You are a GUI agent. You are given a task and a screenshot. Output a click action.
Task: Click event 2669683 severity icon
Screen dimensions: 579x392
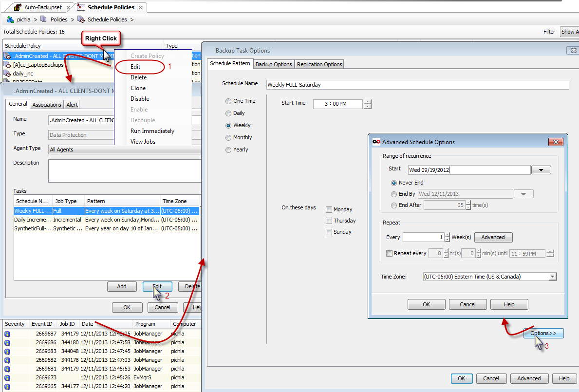click(x=7, y=352)
